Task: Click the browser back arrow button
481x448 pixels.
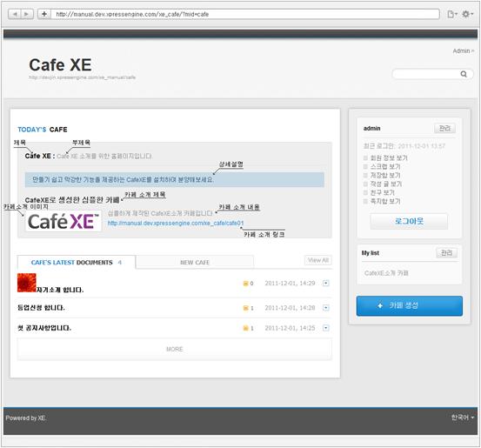Action: tap(15, 14)
